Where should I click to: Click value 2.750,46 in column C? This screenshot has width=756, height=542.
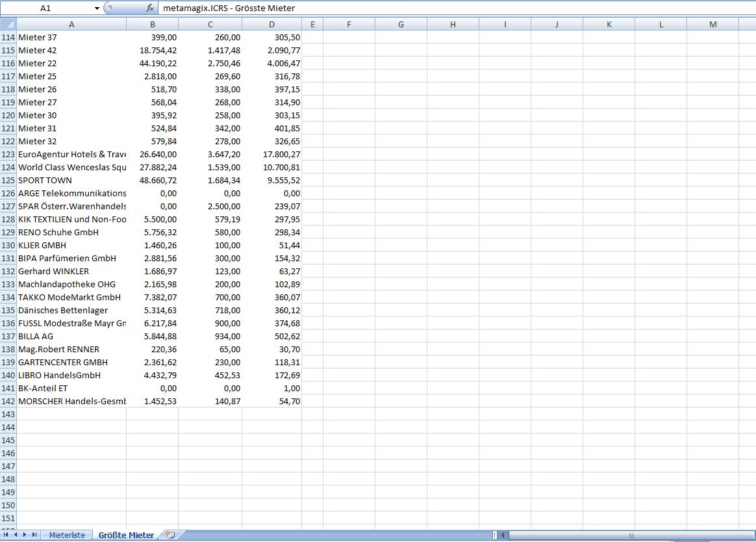(x=210, y=63)
